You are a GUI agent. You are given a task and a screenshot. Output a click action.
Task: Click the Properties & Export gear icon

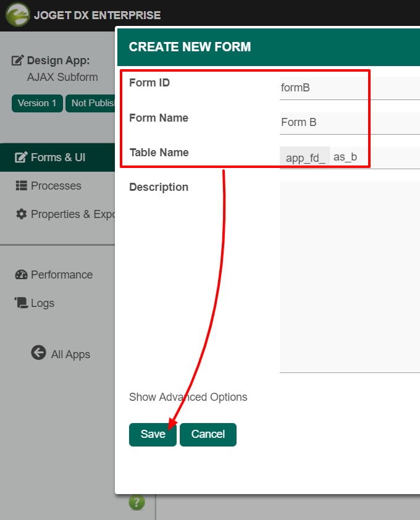coord(21,214)
